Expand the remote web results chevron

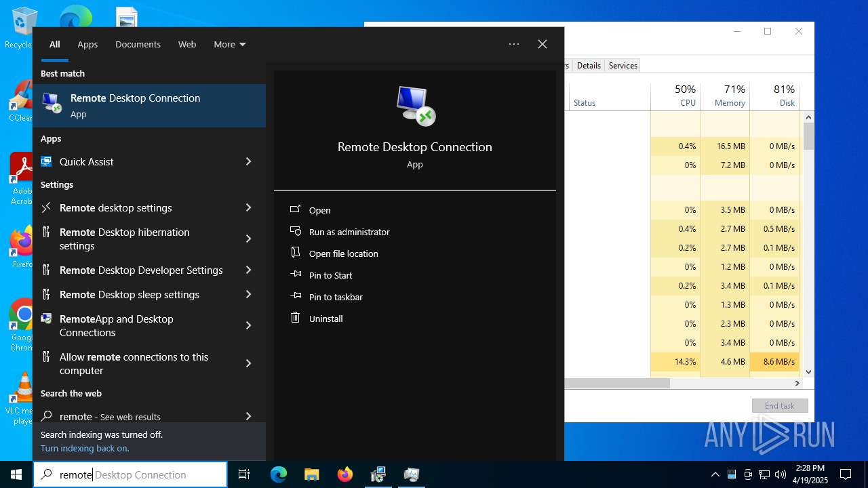coord(248,416)
